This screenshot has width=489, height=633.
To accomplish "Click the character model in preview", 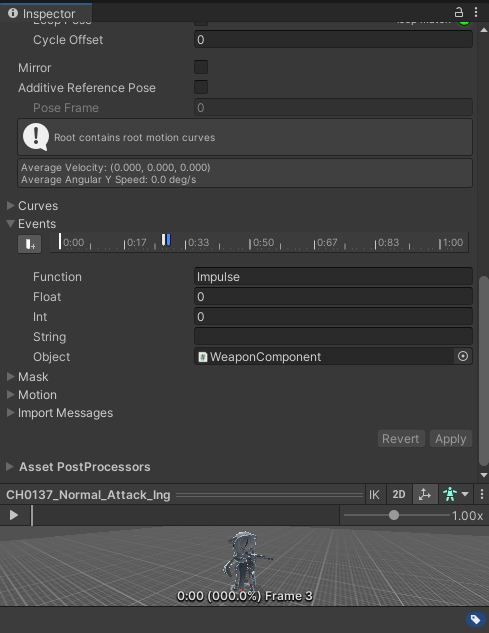I will 243,561.
